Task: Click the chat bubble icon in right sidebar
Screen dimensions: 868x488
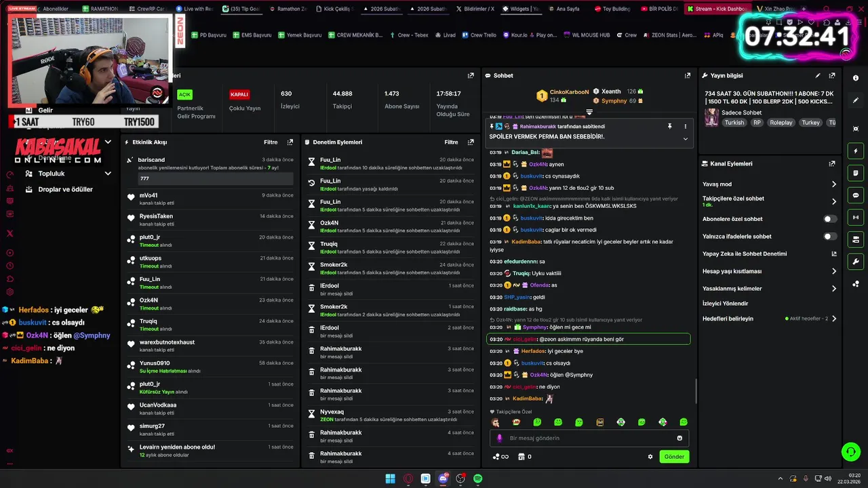Action: coord(856,195)
